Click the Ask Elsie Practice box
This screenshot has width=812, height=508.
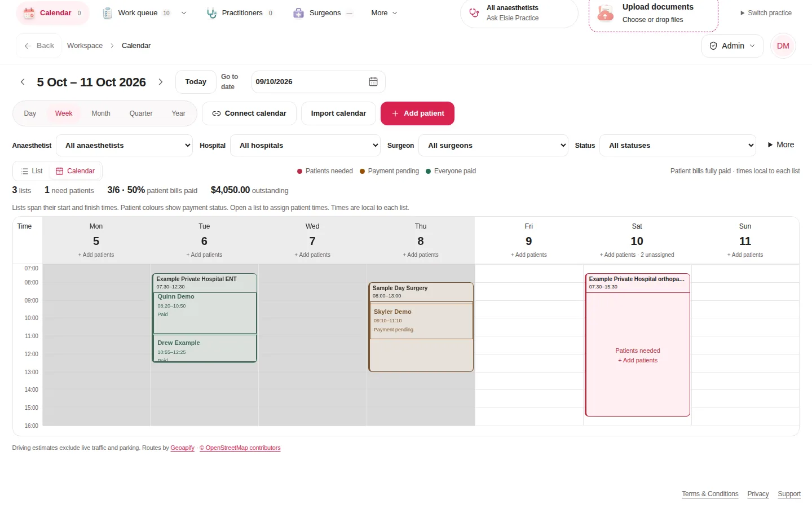[519, 12]
